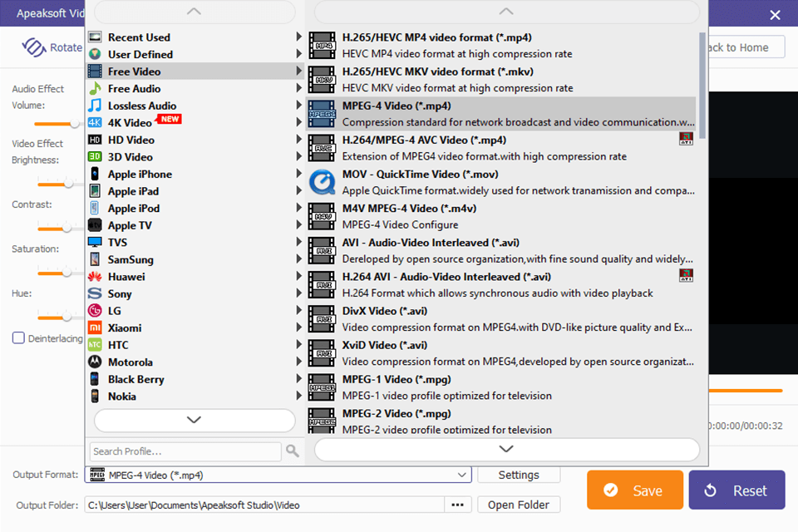Click the 3D Video icon
Viewport: 798px width, 532px height.
click(95, 157)
